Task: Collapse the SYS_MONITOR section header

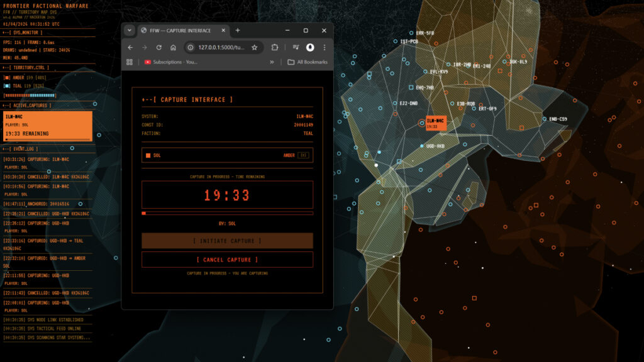Action: (22, 33)
